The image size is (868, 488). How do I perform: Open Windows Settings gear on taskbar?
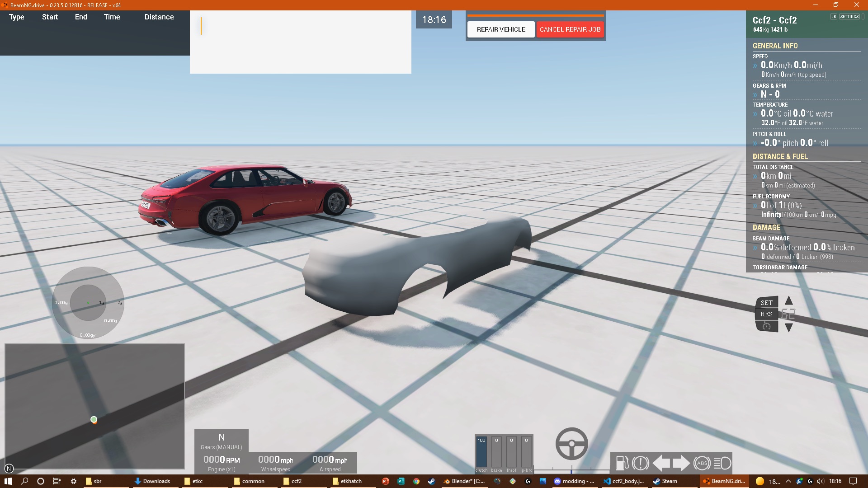(74, 481)
